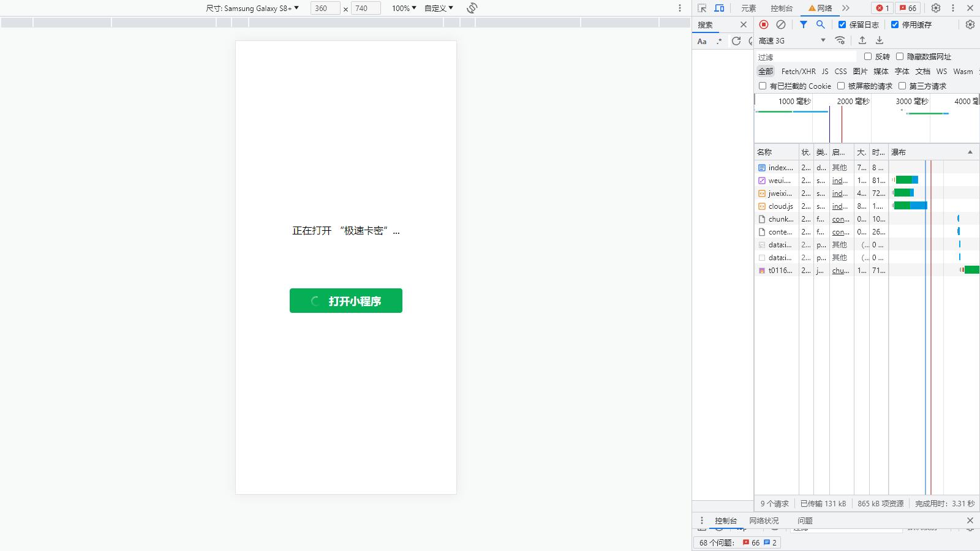The image size is (980, 551).
Task: Clear the network log with the block icon
Action: point(780,24)
